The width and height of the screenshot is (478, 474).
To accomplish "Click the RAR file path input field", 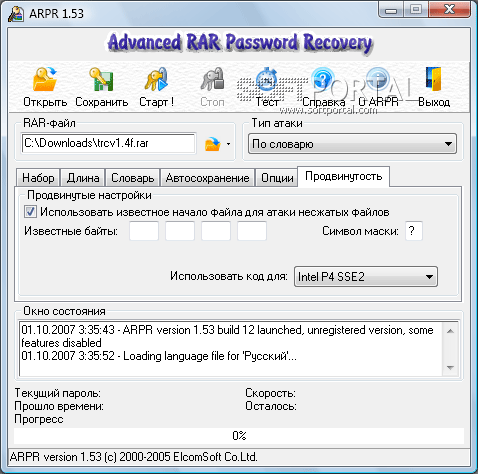I will pos(108,143).
